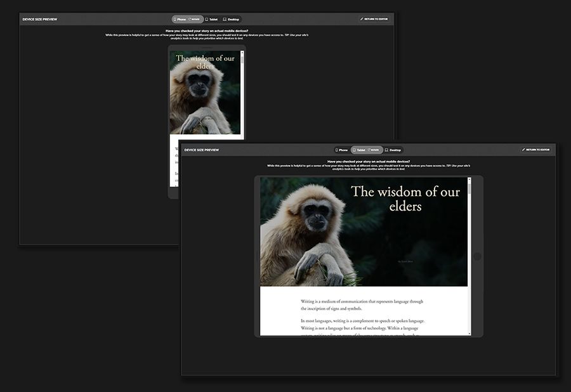Click the scroll up arrow in tablet preview
Viewport: 571px width, 392px height.
point(469,180)
